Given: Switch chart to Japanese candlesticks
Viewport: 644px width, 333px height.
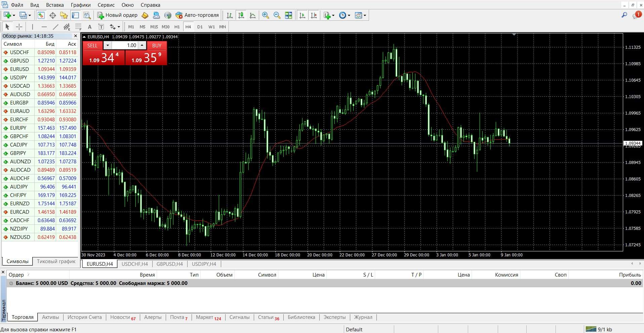Looking at the screenshot, I should coord(241,15).
